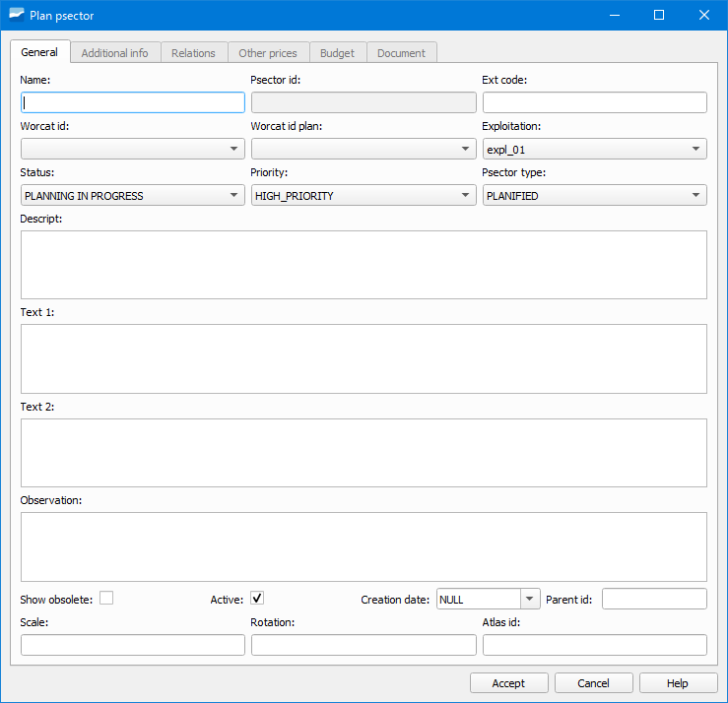The image size is (728, 703).
Task: Expand the Psector type dropdown
Action: (594, 196)
